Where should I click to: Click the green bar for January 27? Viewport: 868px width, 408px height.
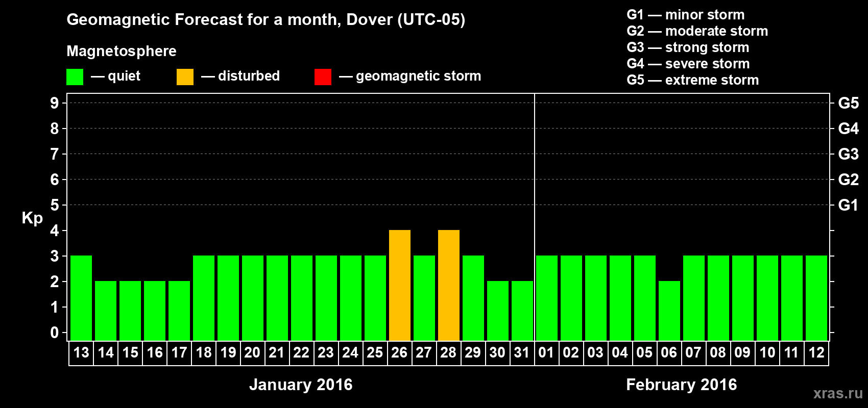point(424,298)
